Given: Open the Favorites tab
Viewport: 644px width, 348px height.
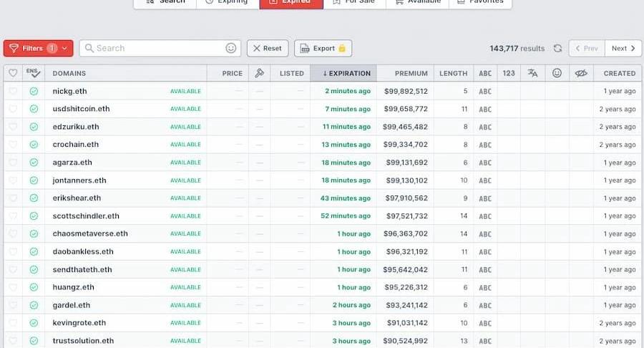Looking at the screenshot, I should [x=480, y=2].
